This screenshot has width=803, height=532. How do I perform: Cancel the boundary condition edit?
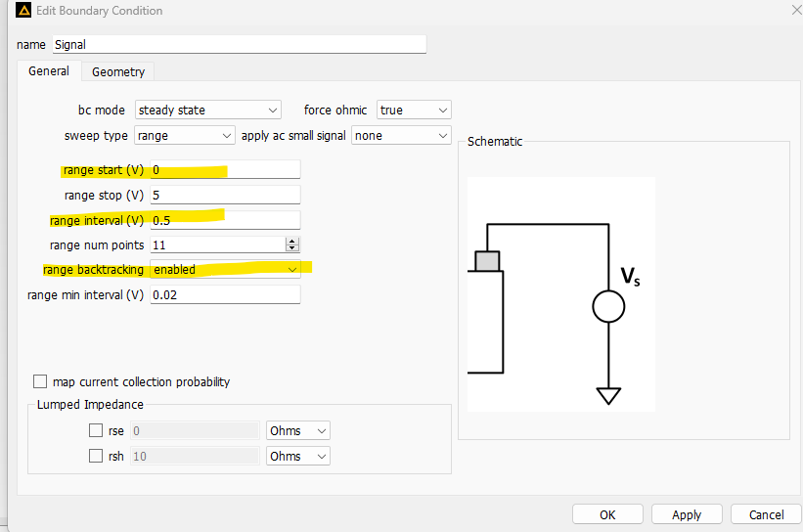[x=766, y=514]
